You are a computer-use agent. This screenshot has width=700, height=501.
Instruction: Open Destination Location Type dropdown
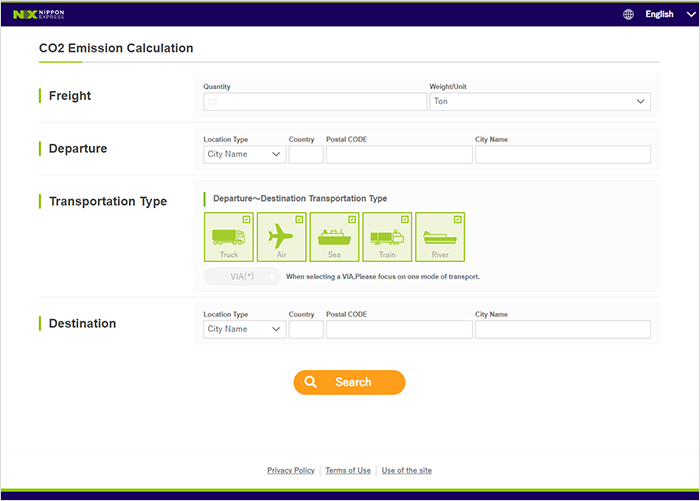pos(244,329)
